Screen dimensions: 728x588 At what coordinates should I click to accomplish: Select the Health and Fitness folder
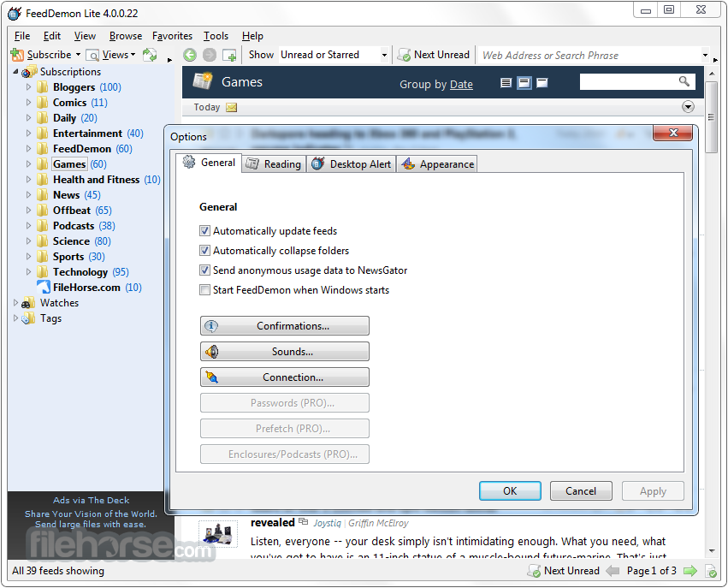[x=96, y=179]
